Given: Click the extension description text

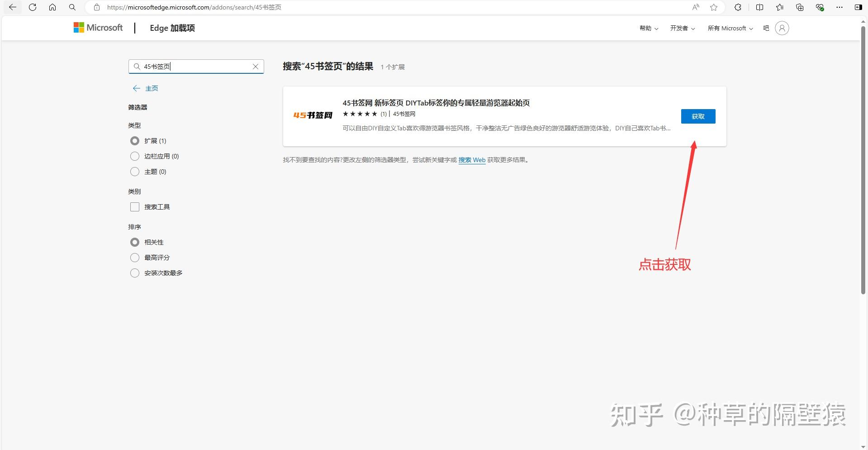Looking at the screenshot, I should [507, 128].
